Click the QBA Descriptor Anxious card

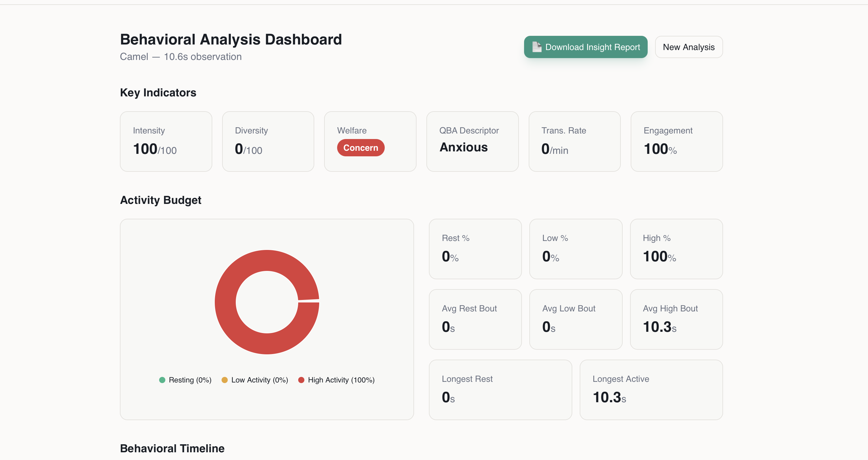click(x=472, y=141)
